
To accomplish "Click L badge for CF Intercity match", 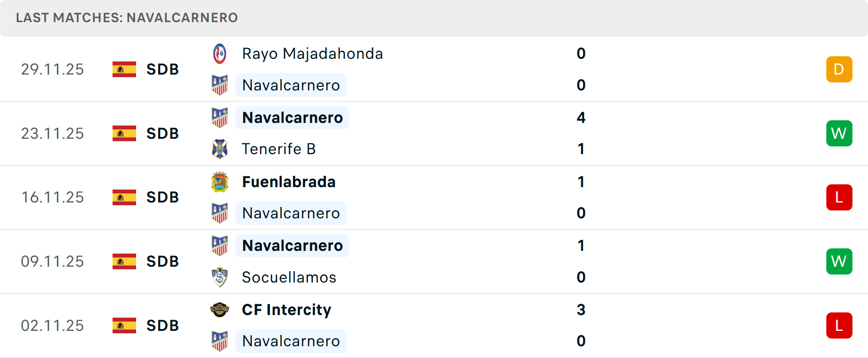I will [x=839, y=325].
